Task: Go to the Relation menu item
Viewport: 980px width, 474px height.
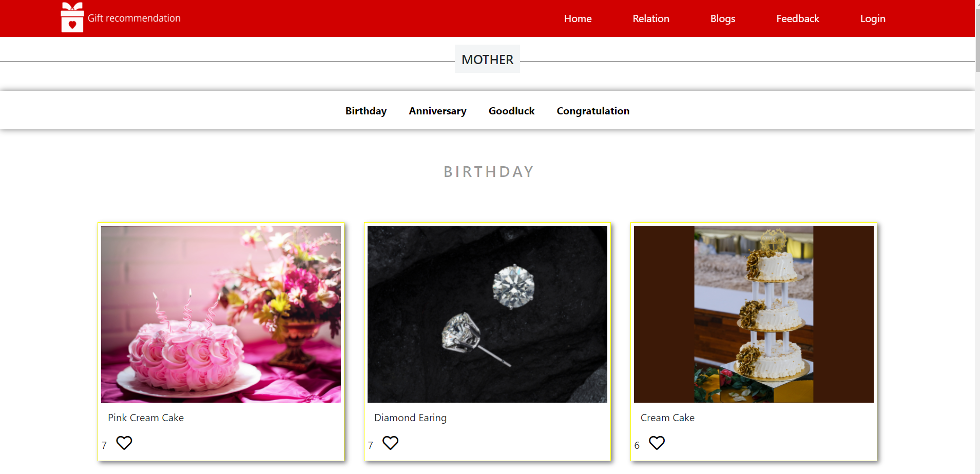Action: (x=651, y=18)
